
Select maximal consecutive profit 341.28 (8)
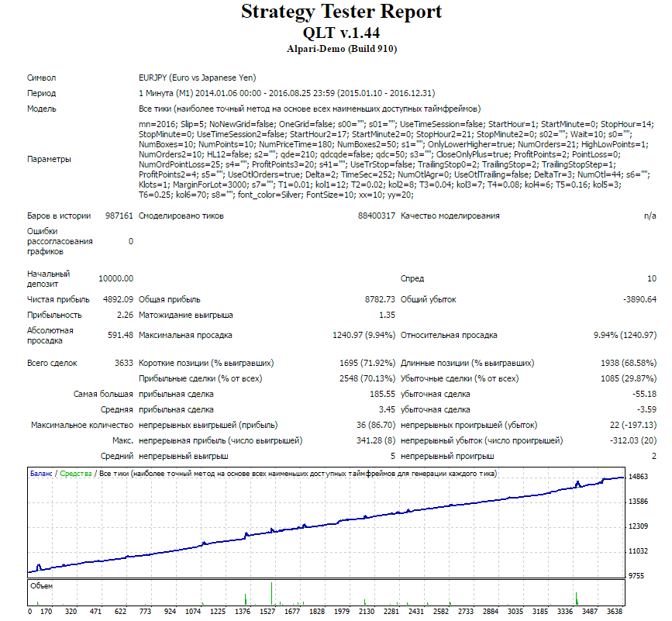(x=376, y=440)
